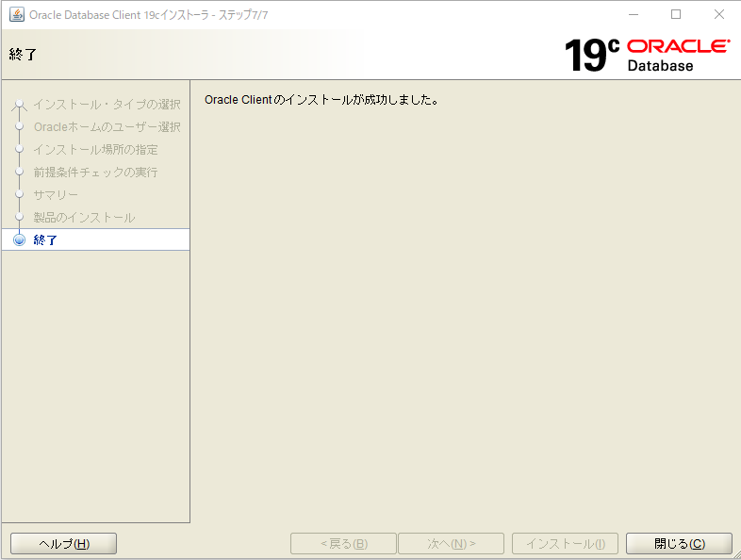
Task: Click the disabled 次へ(N)> next button
Action: 452,544
